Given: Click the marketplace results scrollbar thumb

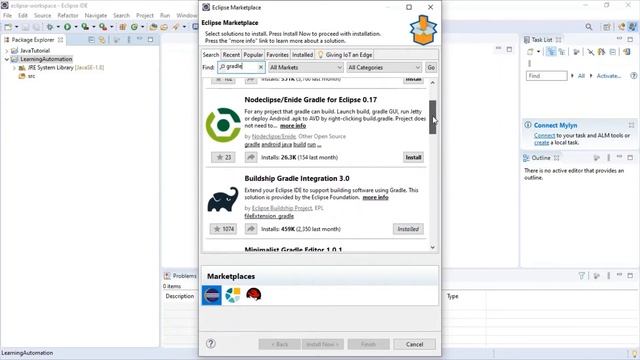Looking at the screenshot, I should point(432,117).
